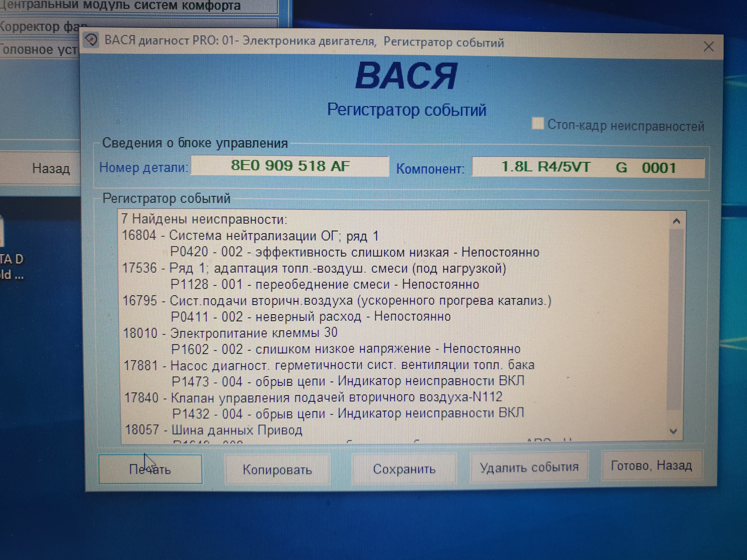Select fault line 18010 Электропитание клеммы 30
The width and height of the screenshot is (747, 560).
click(x=230, y=333)
